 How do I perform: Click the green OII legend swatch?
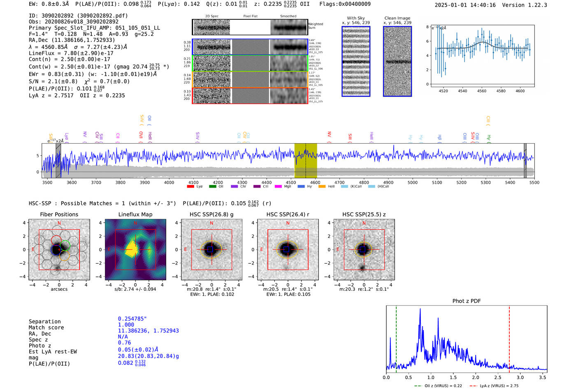click(213, 187)
